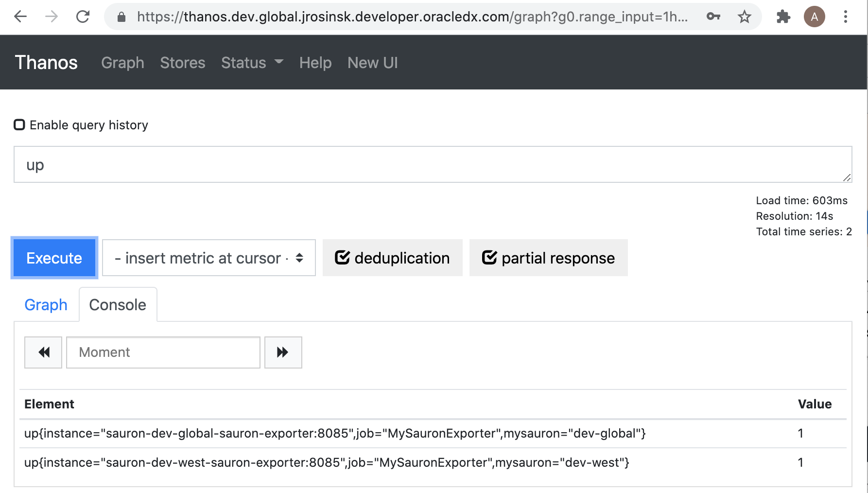Image resolution: width=868 pixels, height=493 pixels.
Task: Open the insert metric at cursor dropdown
Action: click(x=208, y=258)
